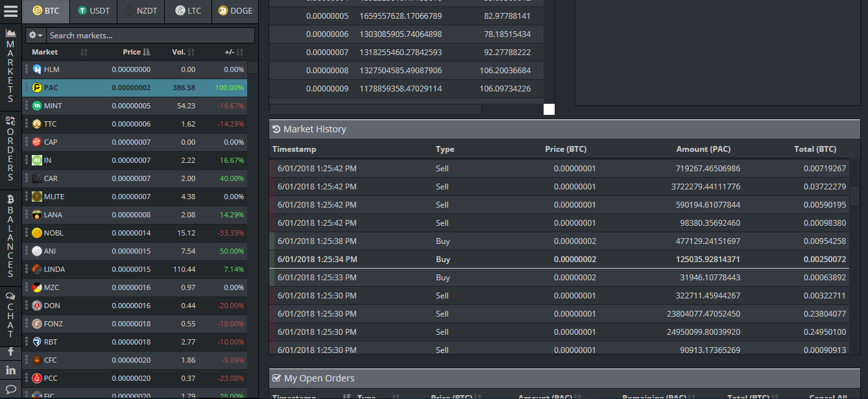The image size is (868, 399).
Task: Click the My Open Orders check icon
Action: (276, 378)
